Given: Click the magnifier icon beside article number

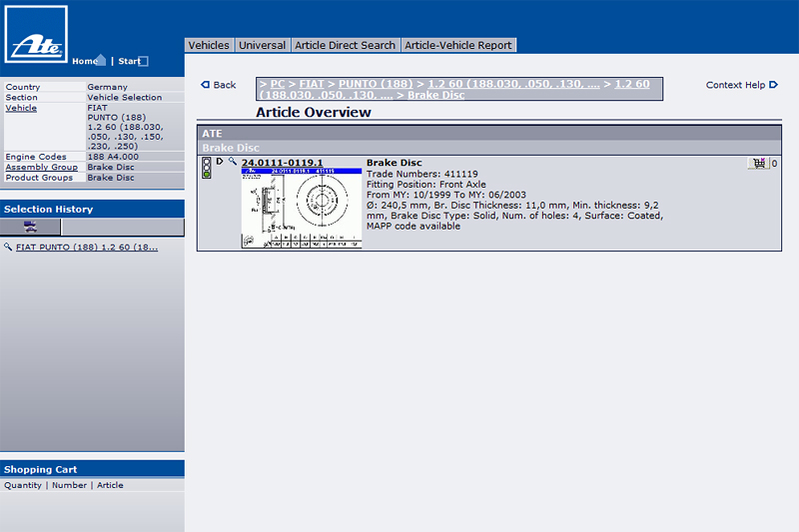Looking at the screenshot, I should (233, 162).
